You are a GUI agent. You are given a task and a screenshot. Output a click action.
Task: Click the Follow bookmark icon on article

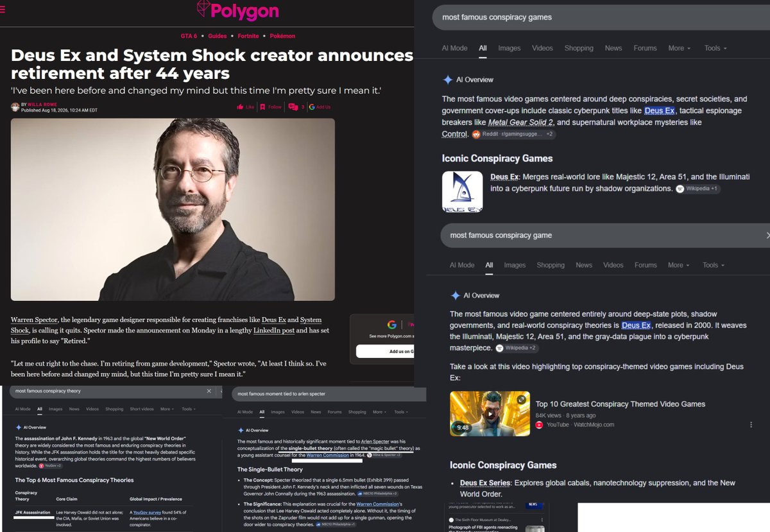(263, 107)
